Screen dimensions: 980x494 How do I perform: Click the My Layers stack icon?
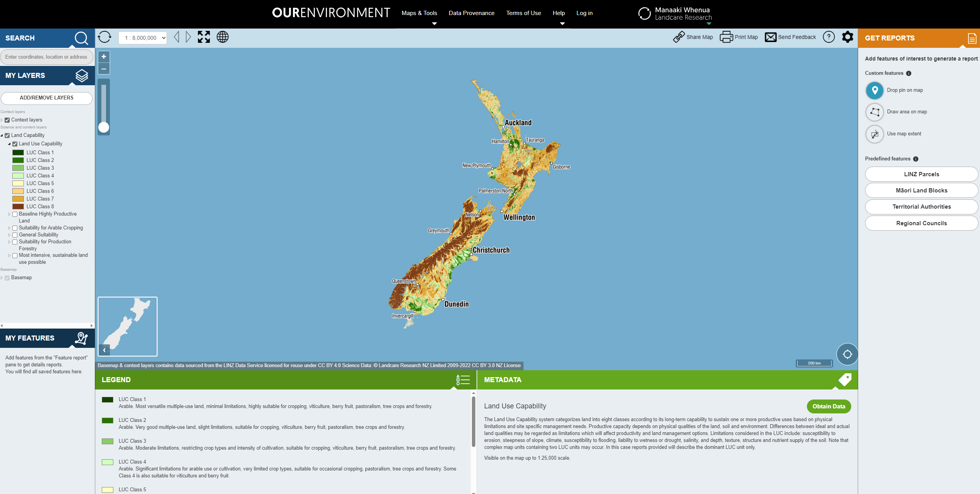pos(82,76)
